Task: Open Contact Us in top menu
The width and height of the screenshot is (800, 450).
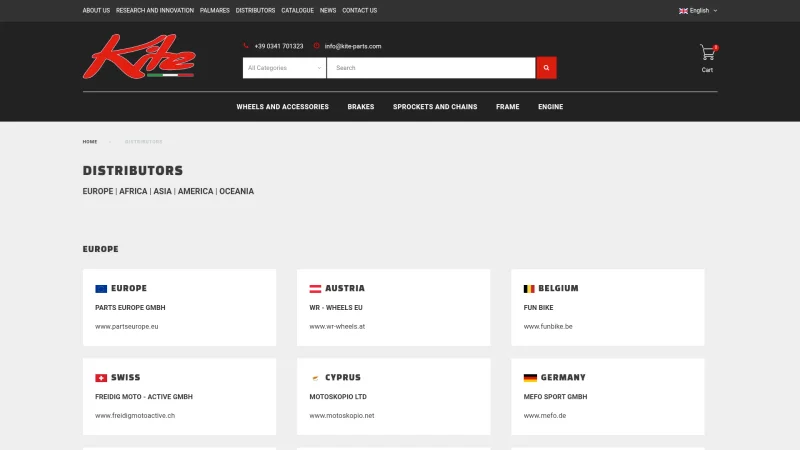Action: (360, 10)
